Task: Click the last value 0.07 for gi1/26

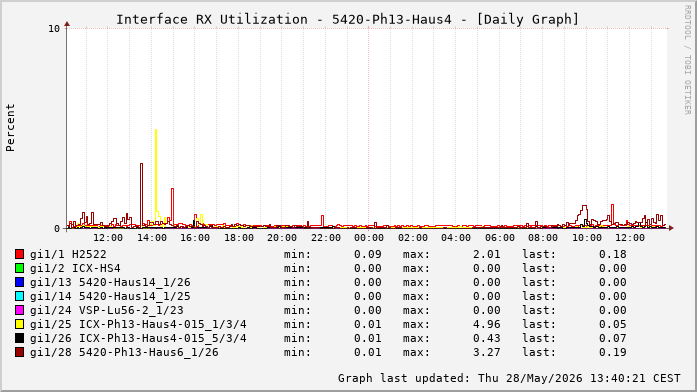Action: [x=613, y=338]
